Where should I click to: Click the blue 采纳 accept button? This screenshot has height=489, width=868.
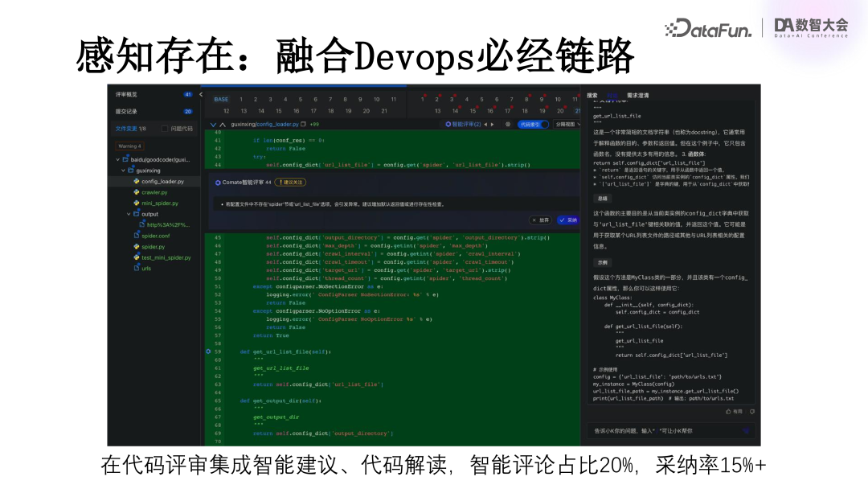[x=568, y=220]
